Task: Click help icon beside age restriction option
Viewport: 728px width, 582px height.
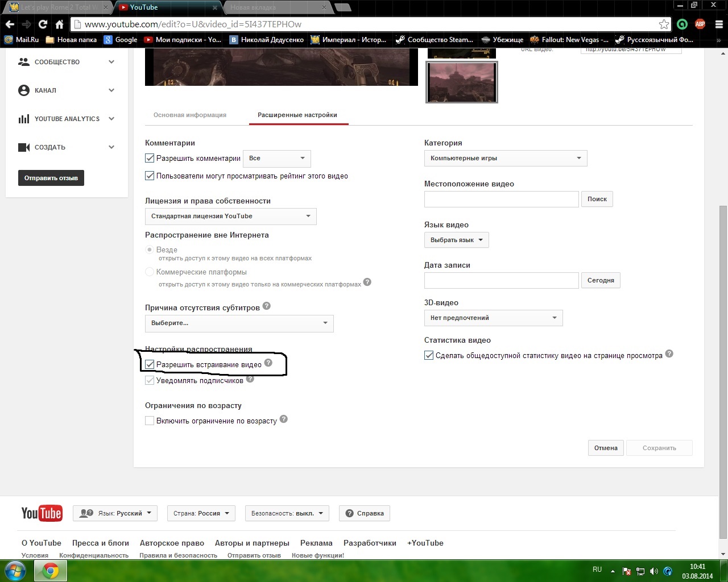Action: point(284,419)
